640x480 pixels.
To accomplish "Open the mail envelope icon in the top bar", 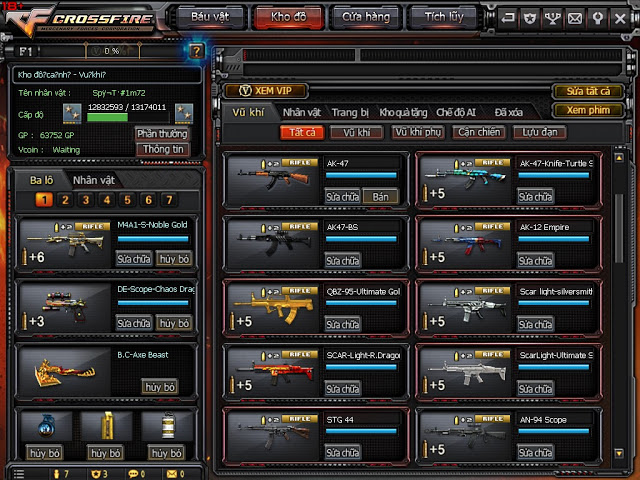I will (x=575, y=18).
